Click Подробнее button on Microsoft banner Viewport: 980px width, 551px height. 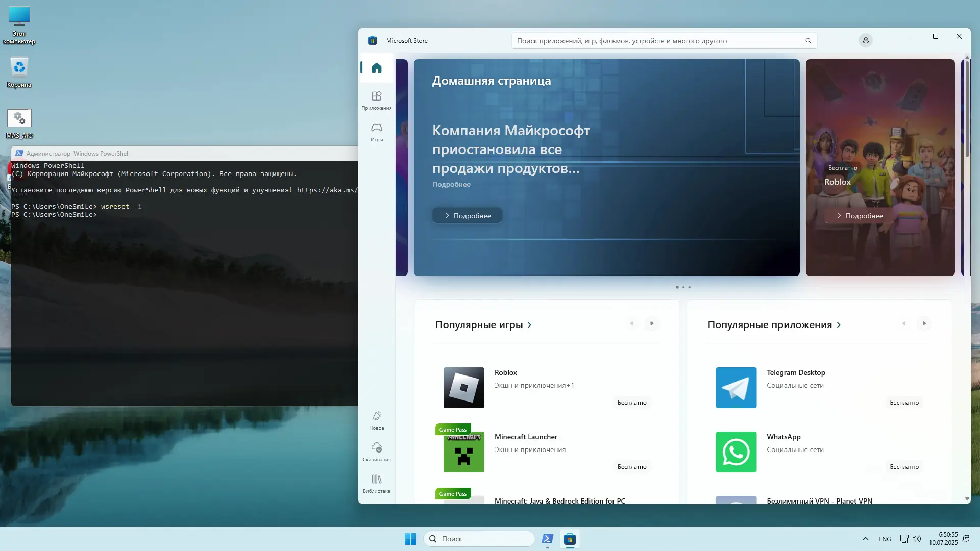[467, 216]
